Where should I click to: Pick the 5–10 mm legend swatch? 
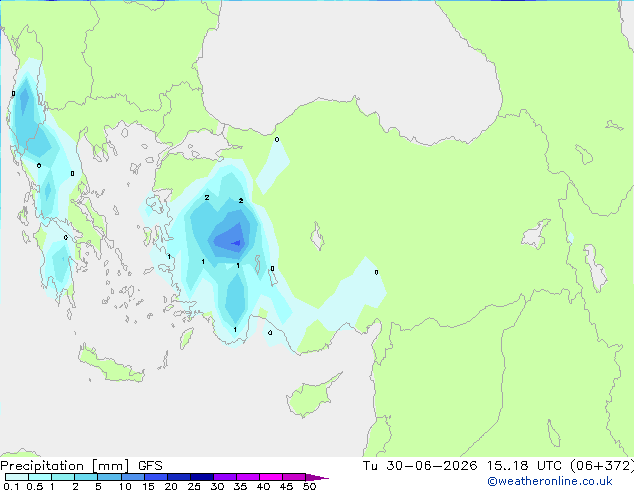(x=109, y=477)
